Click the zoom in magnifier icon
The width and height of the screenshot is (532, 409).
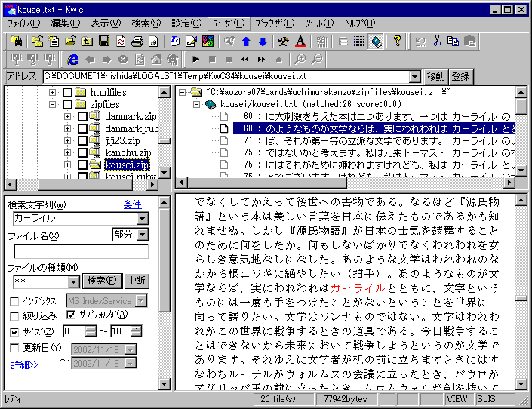[300, 60]
